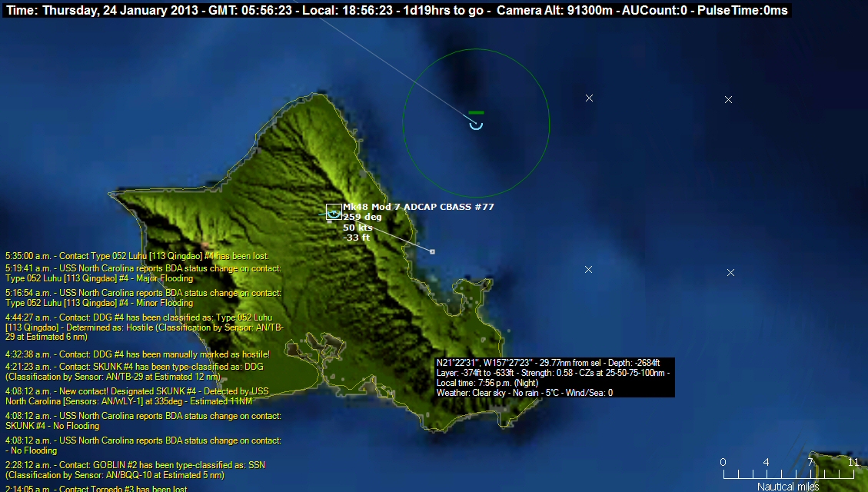The height and width of the screenshot is (492, 868).
Task: Click the "Depth: -2684ft" readout
Action: click(632, 363)
